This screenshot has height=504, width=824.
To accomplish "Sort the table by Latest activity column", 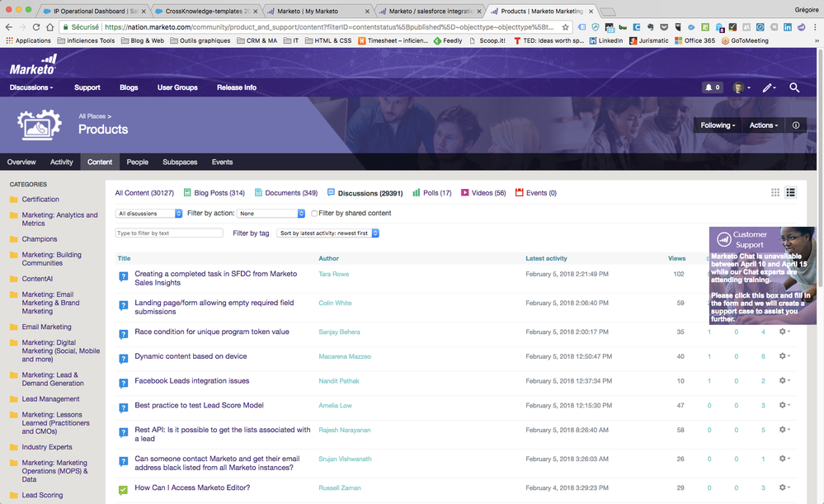I will [547, 258].
